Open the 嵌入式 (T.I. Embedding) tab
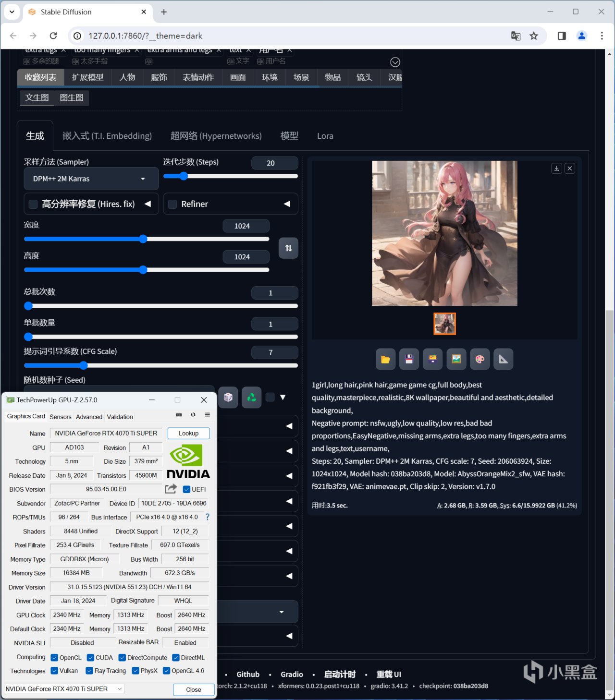 click(x=107, y=136)
